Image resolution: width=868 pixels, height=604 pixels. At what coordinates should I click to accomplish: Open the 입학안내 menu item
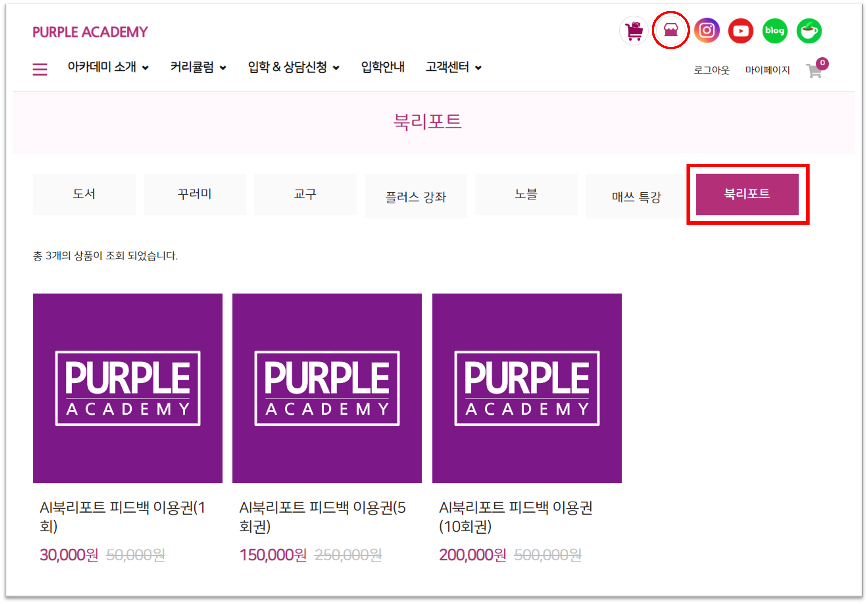tap(383, 67)
